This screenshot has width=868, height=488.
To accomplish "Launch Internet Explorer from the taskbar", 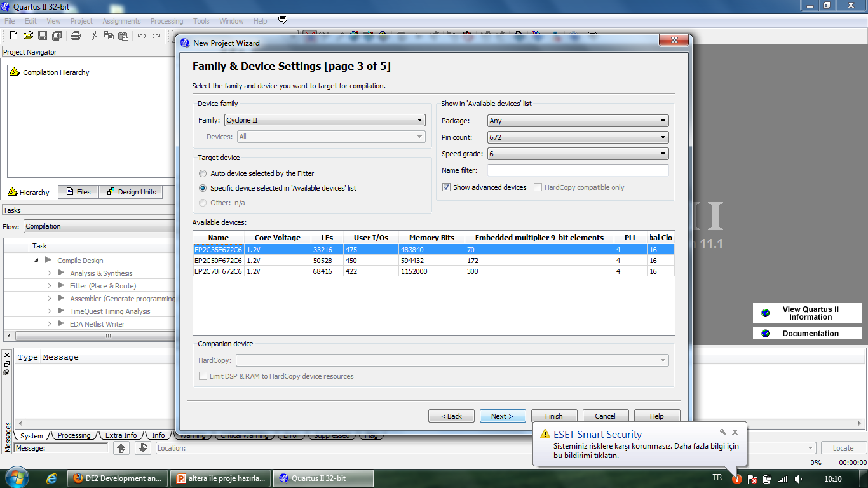I will tap(52, 478).
